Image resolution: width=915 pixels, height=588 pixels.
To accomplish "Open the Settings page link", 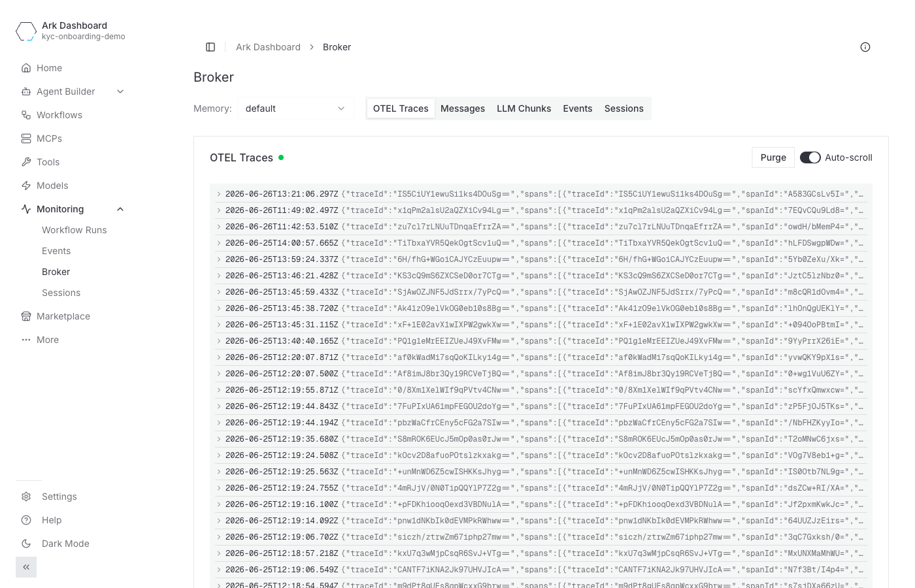I will coord(59,497).
